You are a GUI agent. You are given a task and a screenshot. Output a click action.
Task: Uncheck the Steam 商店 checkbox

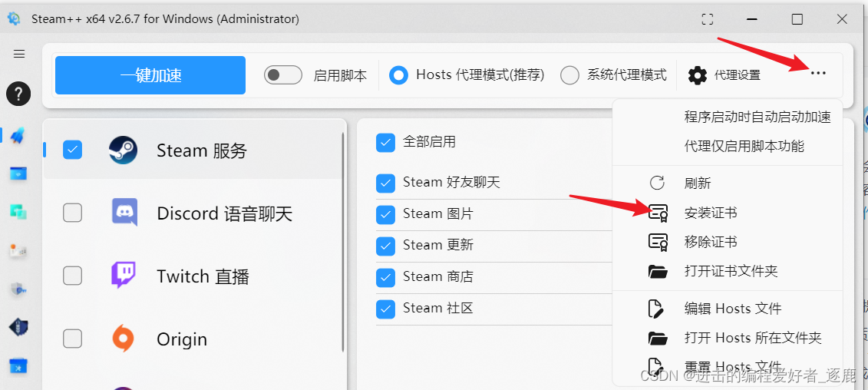point(385,278)
